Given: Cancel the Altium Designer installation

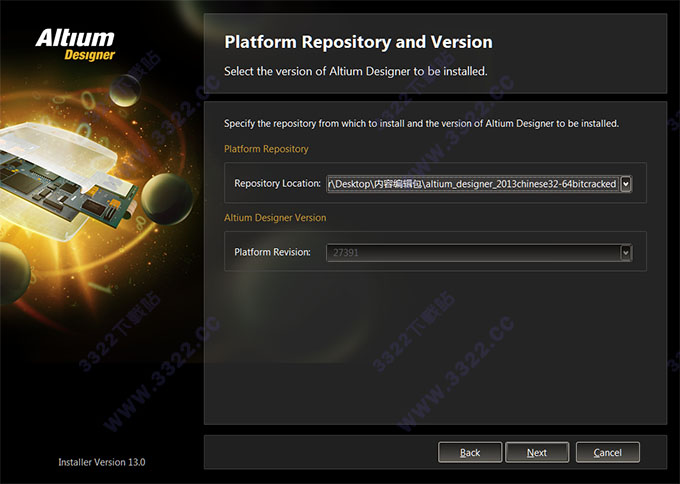Looking at the screenshot, I should pos(607,453).
